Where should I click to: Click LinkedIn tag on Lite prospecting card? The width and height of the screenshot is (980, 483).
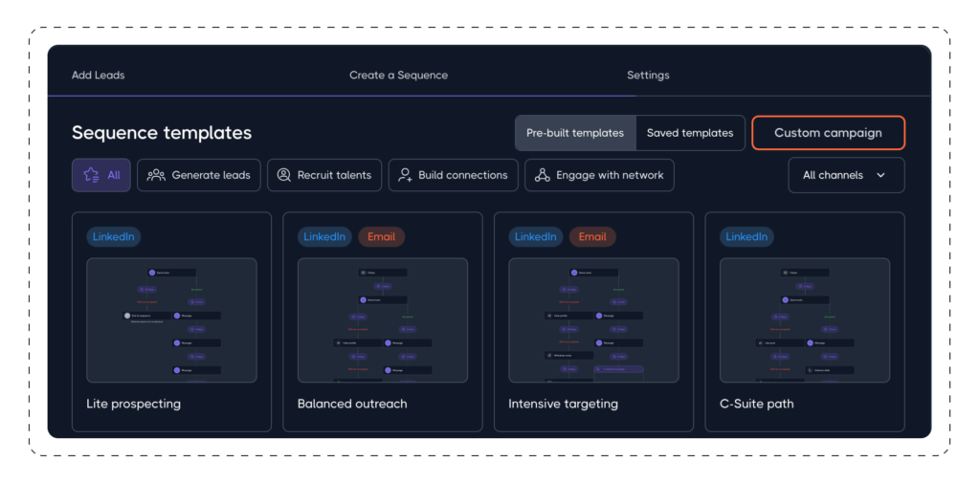coord(114,237)
